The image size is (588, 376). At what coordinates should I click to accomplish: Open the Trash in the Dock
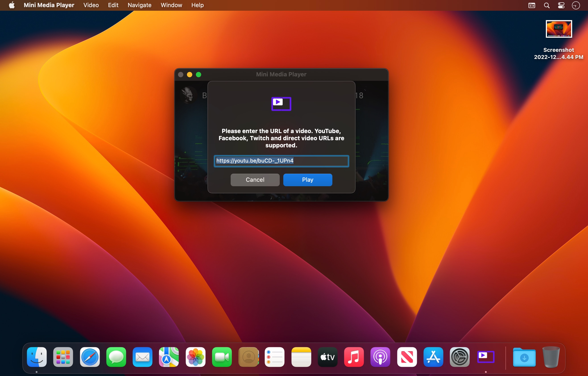pos(551,357)
